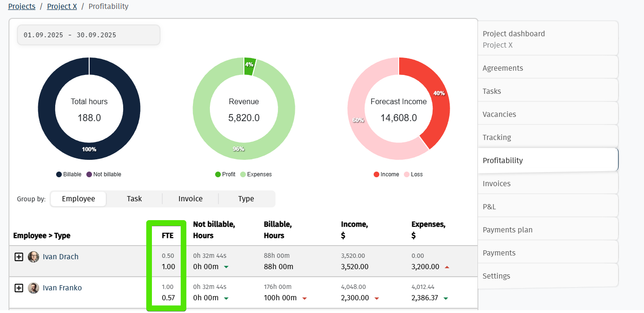Toggle the Not billable legend marker
This screenshot has width=644, height=313.
point(89,174)
